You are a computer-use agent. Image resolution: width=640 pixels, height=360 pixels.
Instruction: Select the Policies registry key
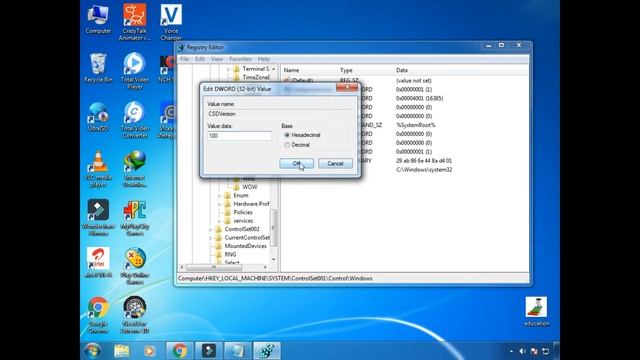[243, 212]
